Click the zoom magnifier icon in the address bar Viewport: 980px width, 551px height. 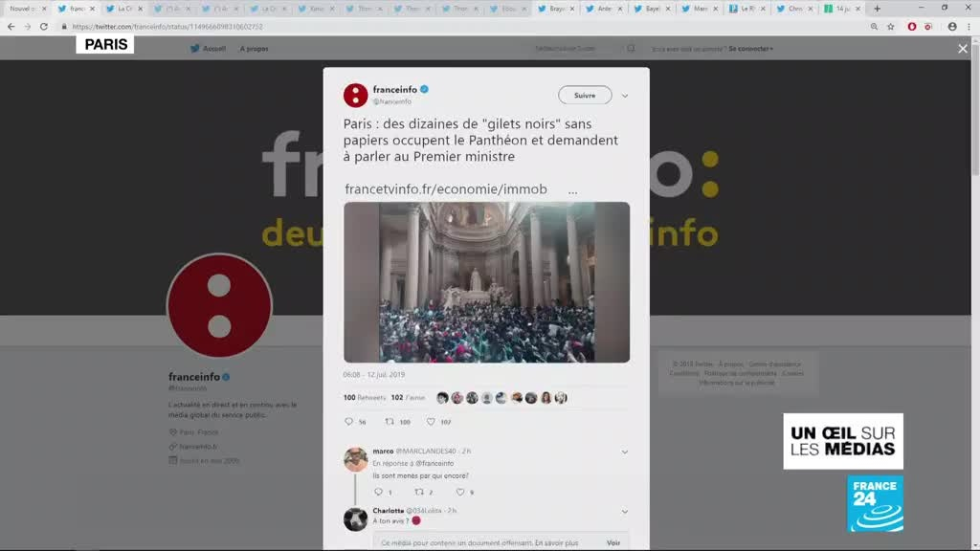[x=874, y=27]
